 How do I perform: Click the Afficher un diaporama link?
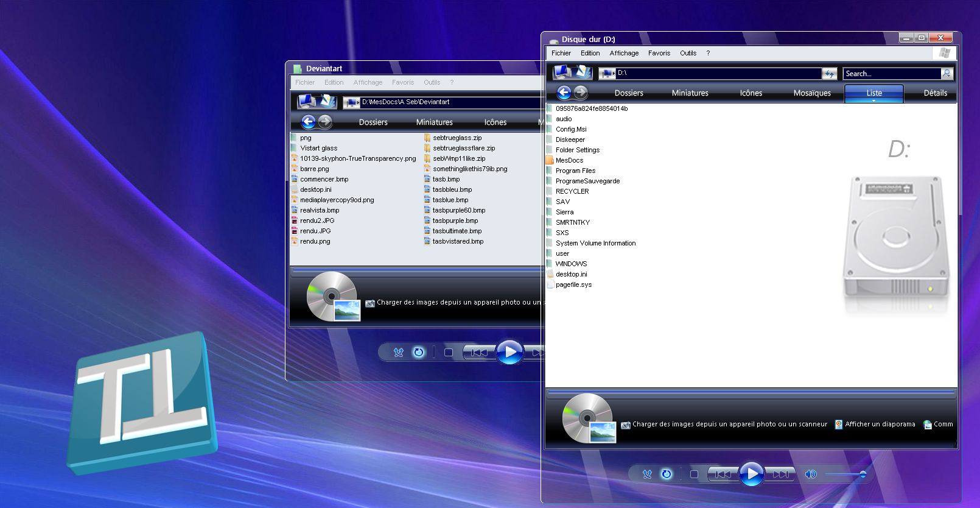(880, 425)
